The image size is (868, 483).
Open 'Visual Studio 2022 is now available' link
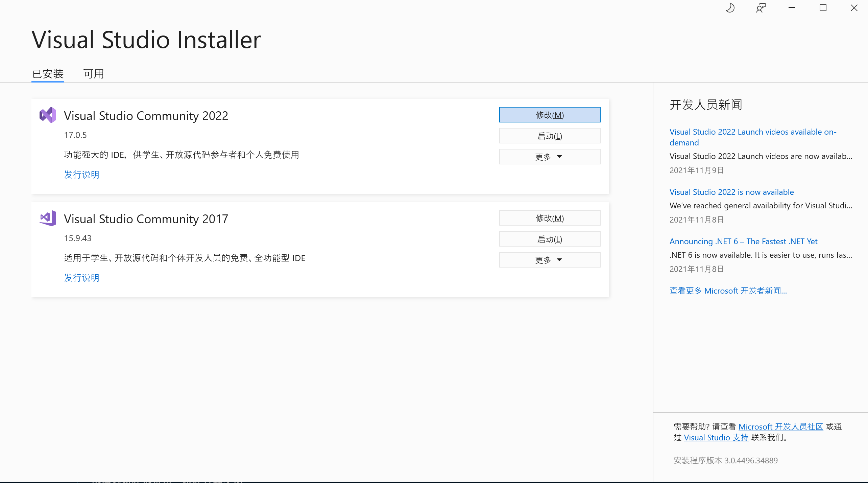[x=731, y=192]
